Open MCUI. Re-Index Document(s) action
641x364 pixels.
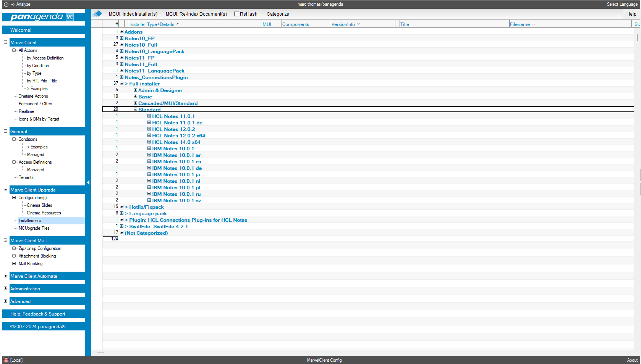coord(196,14)
